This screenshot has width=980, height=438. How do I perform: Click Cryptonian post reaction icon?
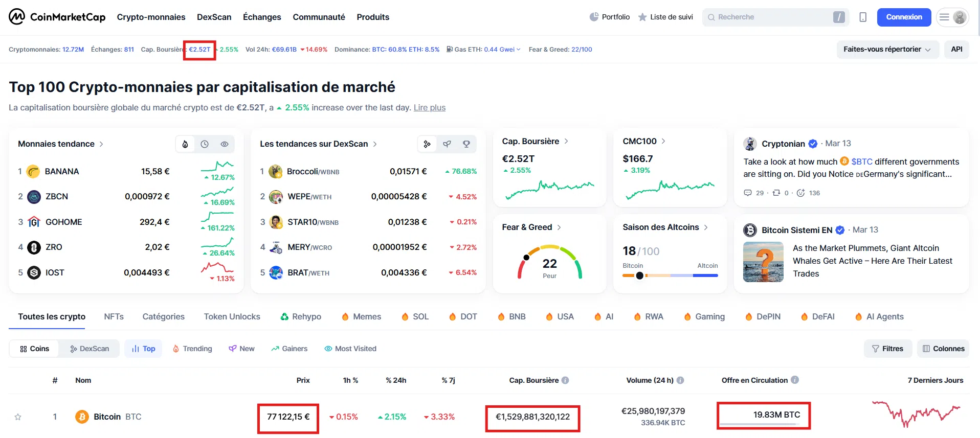801,193
